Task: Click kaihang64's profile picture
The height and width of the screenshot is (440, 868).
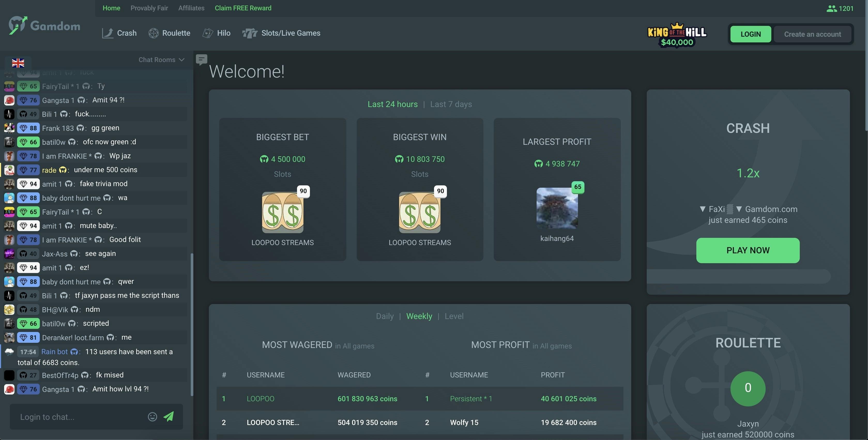Action: coord(557,208)
